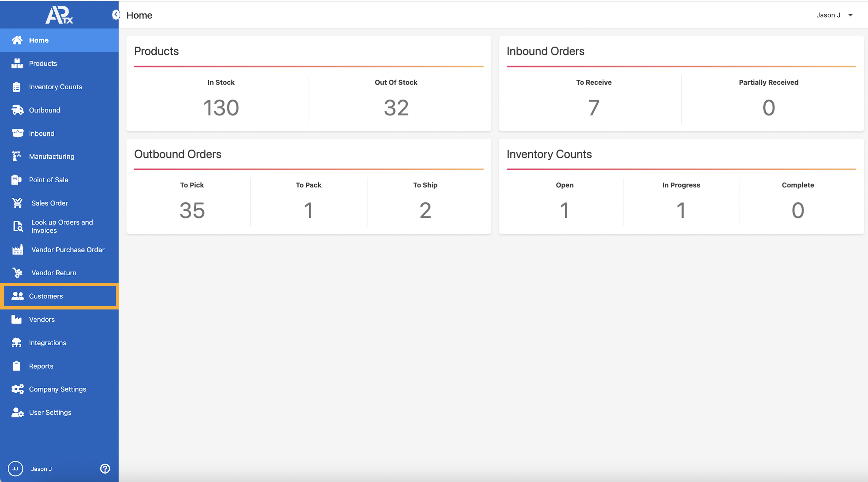868x482 pixels.
Task: Click the Integrations cloud icon
Action: pyautogui.click(x=16, y=343)
